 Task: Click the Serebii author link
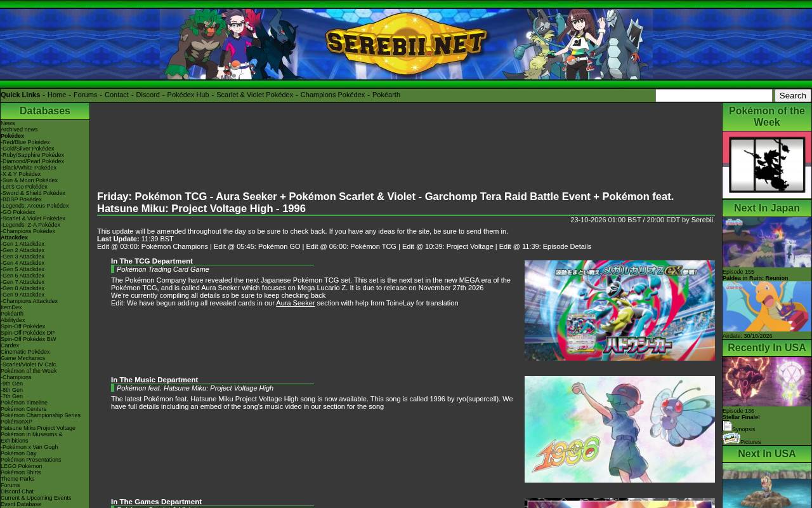(702, 220)
